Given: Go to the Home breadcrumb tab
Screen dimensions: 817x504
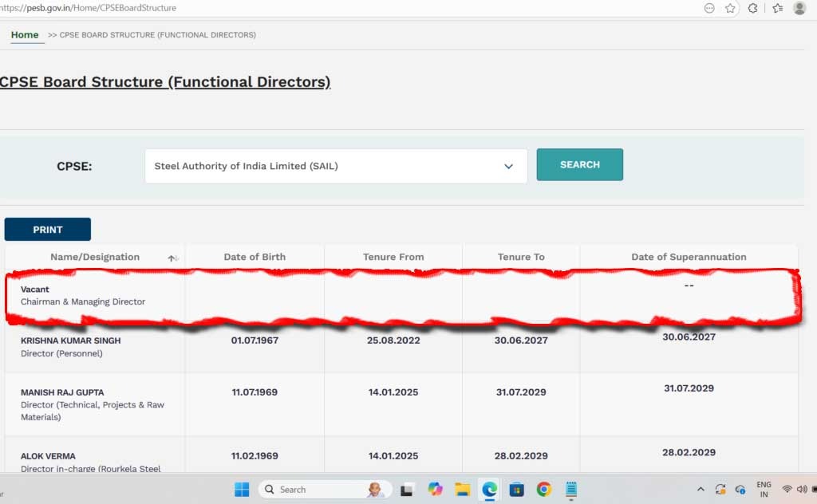Looking at the screenshot, I should tap(25, 35).
